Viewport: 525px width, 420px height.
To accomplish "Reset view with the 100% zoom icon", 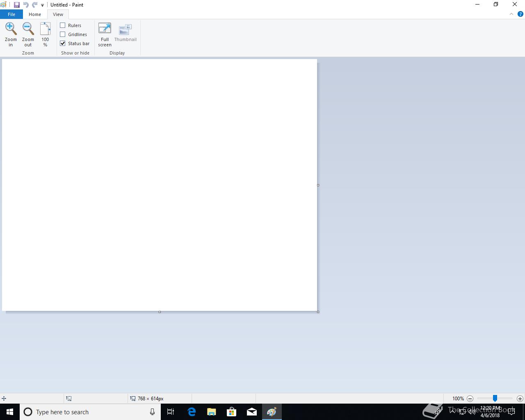I will (x=45, y=29).
